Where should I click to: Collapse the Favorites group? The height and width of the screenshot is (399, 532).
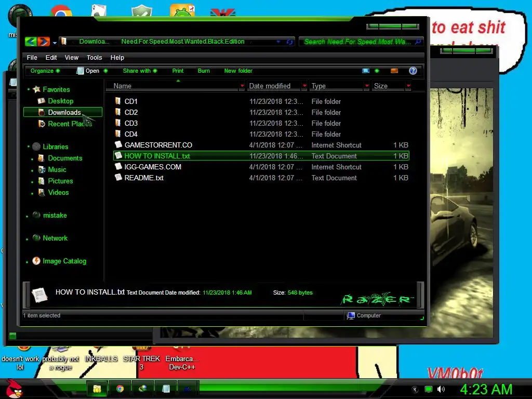coord(29,89)
